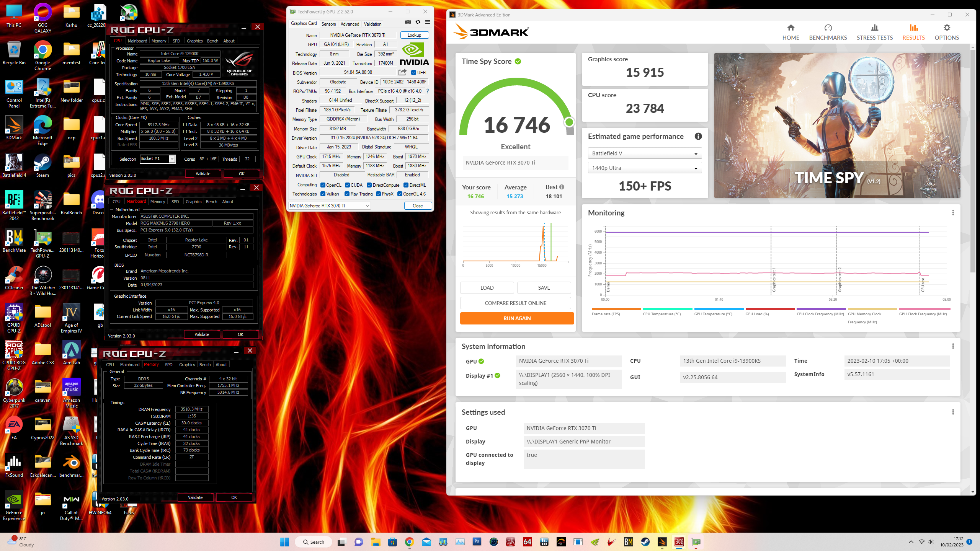Open Socket #1 selection dropdown in CPU-Z
Viewport: 980px width, 551px height.
coord(158,159)
